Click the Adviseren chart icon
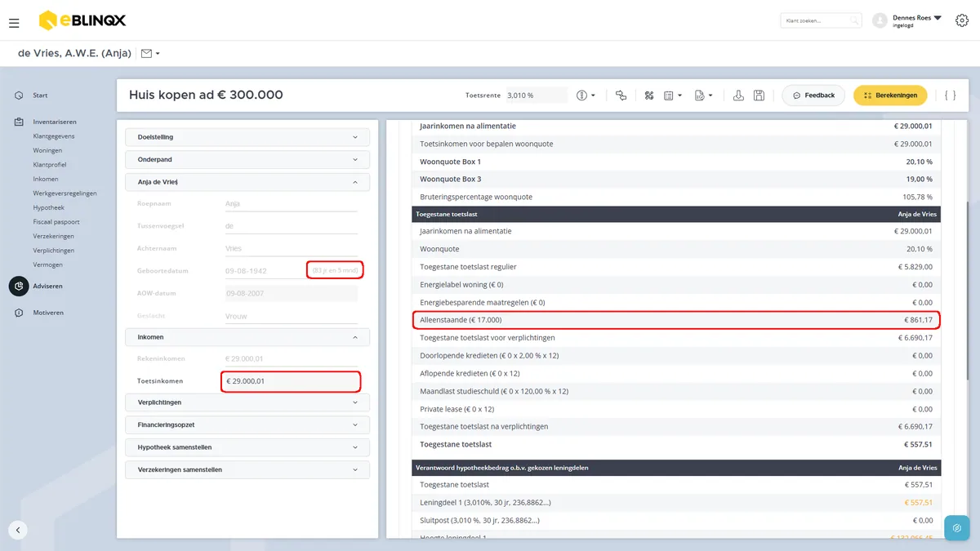 point(19,287)
